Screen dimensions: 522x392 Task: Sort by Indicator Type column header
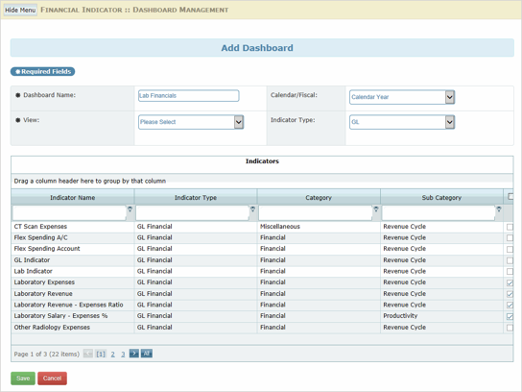196,197
